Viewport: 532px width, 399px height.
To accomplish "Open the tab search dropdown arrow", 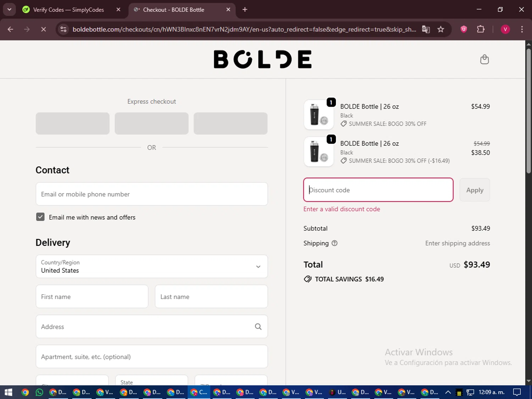I will [x=9, y=10].
